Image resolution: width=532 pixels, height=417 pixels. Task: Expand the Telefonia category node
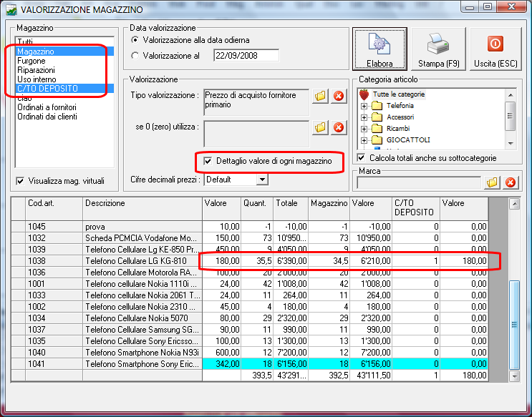pos(364,106)
